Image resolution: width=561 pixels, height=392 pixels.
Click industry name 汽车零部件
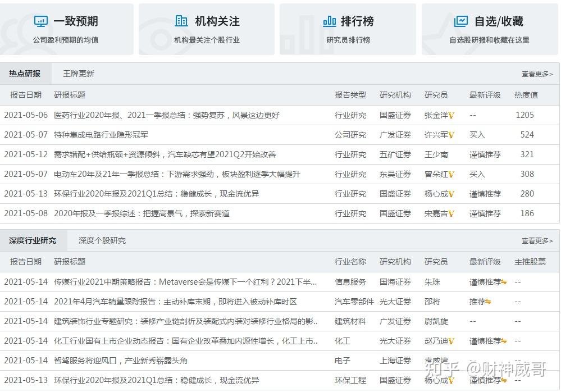tap(354, 302)
